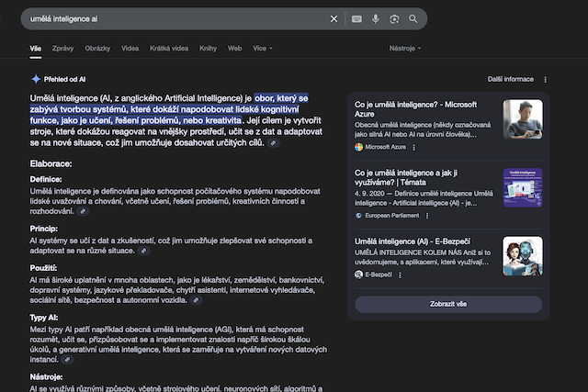This screenshot has height=392, width=588.
Task: Open source link icon after the Použití paragraph
Action: pyautogui.click(x=196, y=300)
